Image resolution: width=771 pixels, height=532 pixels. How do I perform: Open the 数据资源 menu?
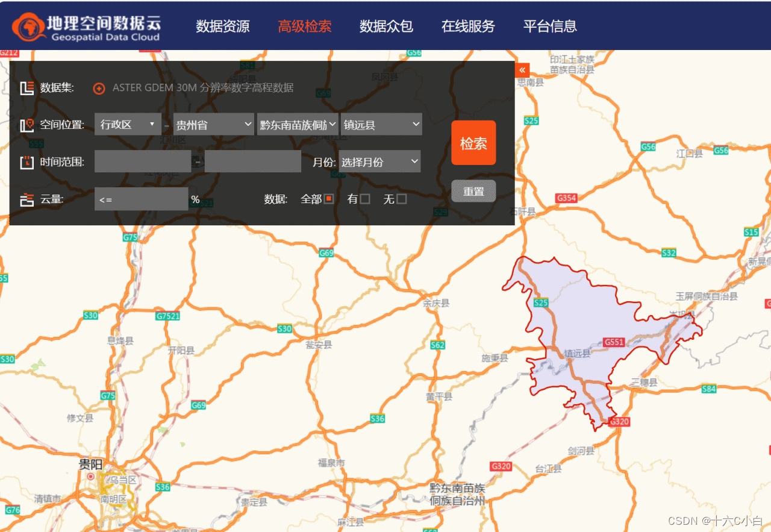point(223,27)
